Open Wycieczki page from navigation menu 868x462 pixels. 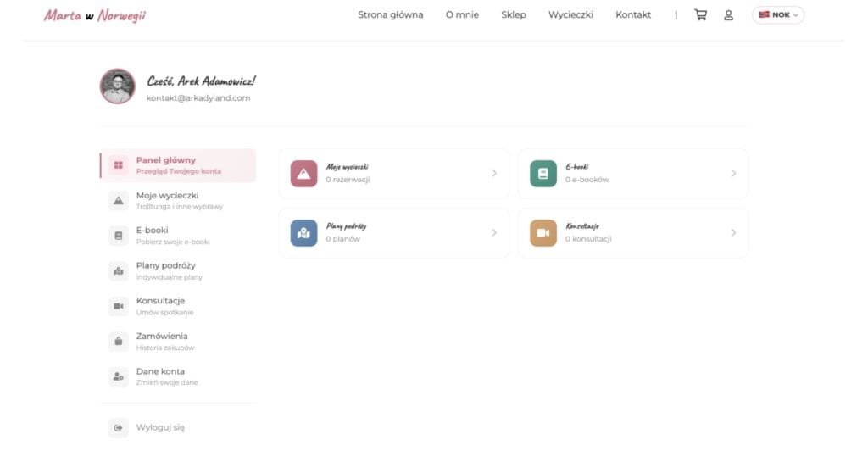570,15
